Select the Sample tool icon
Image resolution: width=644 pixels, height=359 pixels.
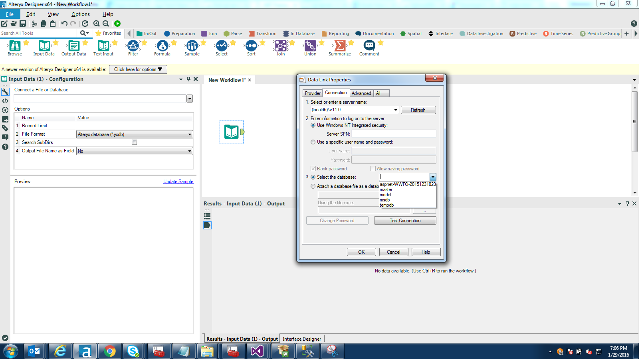tap(192, 45)
